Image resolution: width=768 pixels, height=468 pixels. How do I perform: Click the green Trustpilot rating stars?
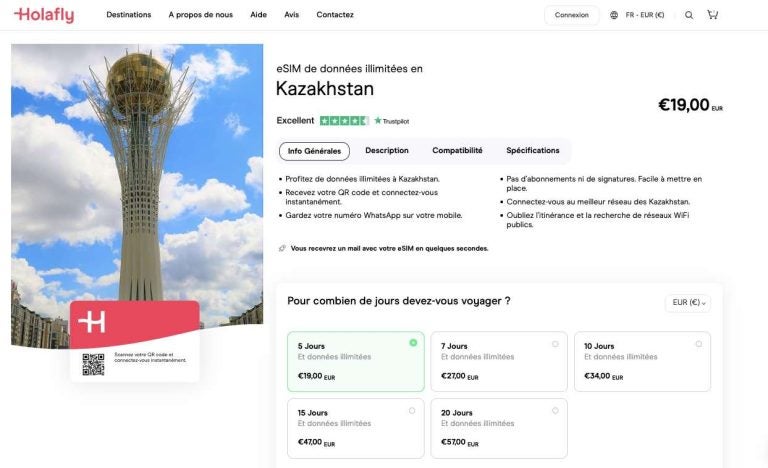tap(344, 121)
